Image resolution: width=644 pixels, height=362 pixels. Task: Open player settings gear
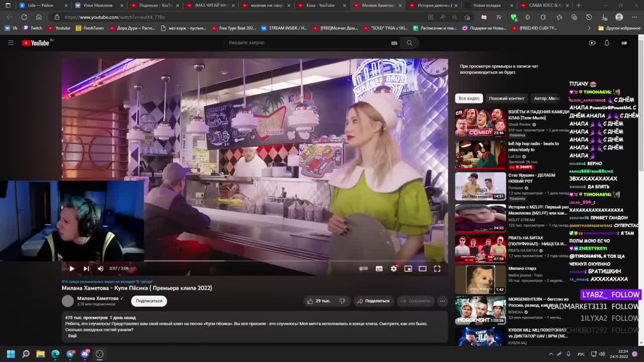394,268
